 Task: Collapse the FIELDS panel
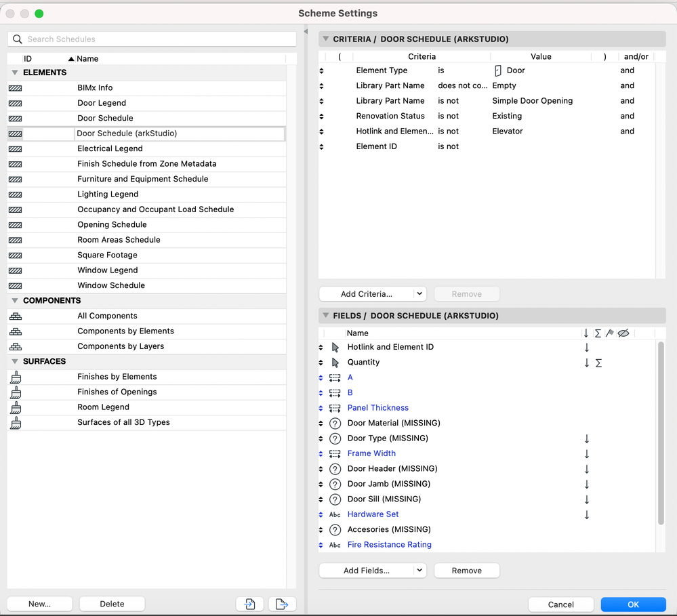[325, 316]
